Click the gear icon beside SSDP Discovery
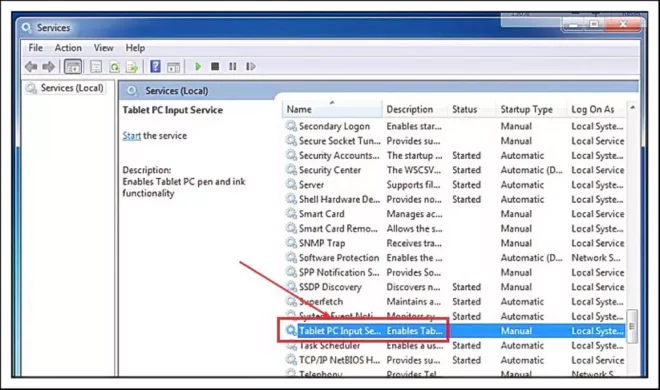Image resolution: width=660 pixels, height=390 pixels. coord(291,287)
